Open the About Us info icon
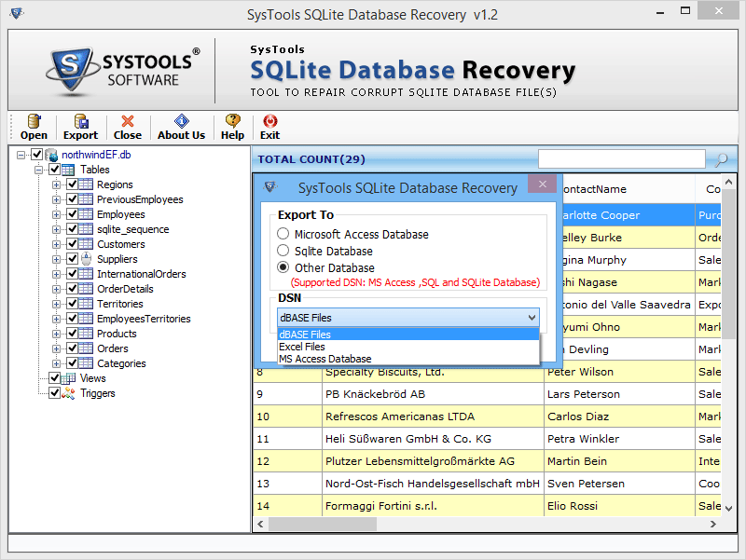Viewport: 746px width, 560px height. pyautogui.click(x=181, y=121)
